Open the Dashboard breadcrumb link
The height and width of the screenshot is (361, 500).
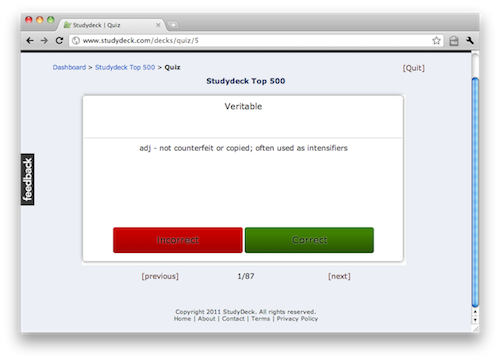pos(69,67)
